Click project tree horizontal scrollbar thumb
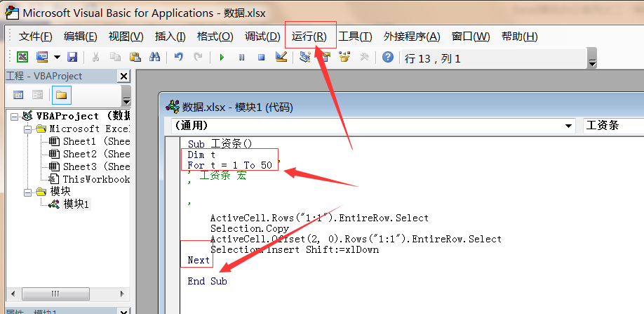 pos(56,294)
